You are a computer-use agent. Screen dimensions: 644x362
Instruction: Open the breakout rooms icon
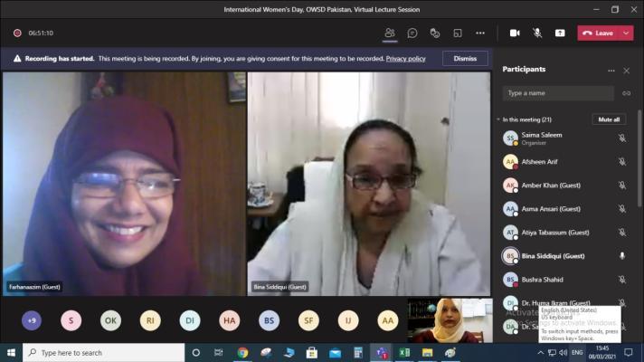pos(458,33)
